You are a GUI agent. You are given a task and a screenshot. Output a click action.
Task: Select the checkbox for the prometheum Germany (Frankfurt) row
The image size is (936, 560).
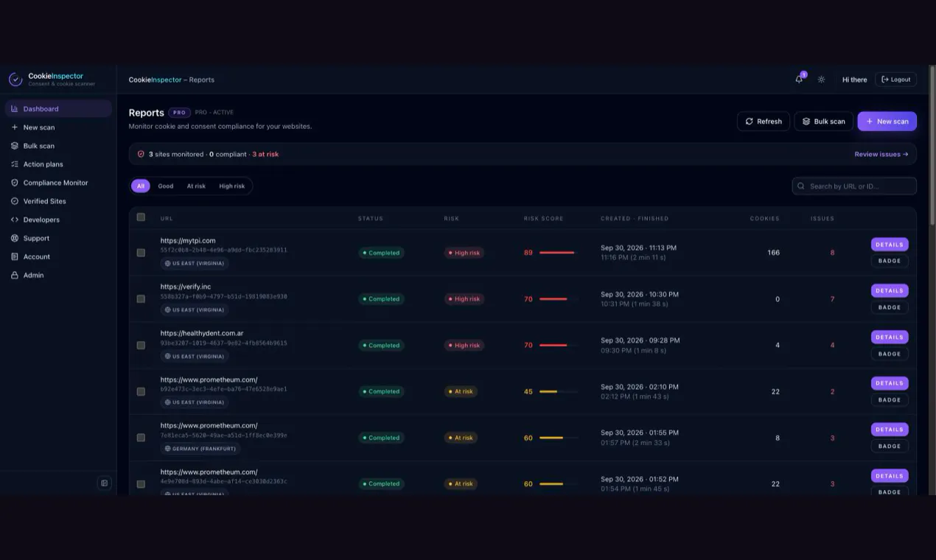coord(141,438)
